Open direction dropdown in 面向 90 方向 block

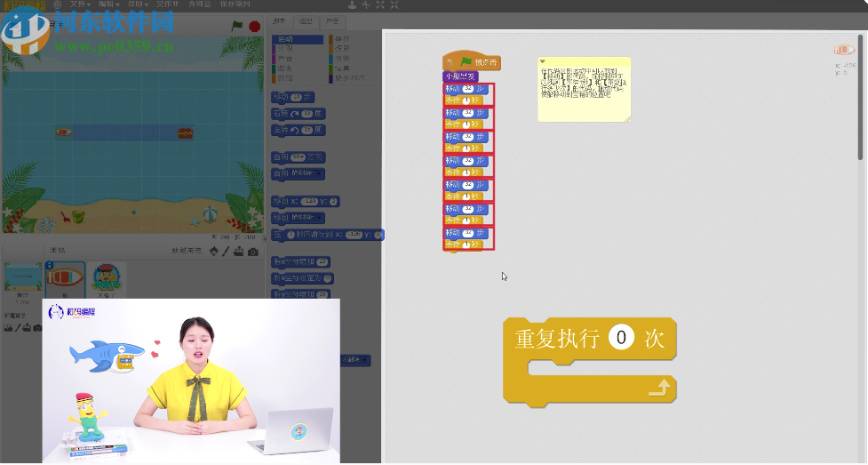tap(301, 157)
